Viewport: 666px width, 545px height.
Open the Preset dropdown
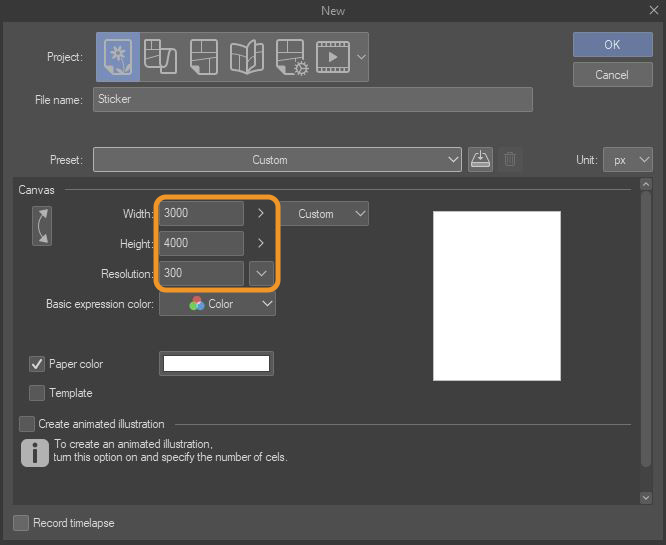[277, 160]
